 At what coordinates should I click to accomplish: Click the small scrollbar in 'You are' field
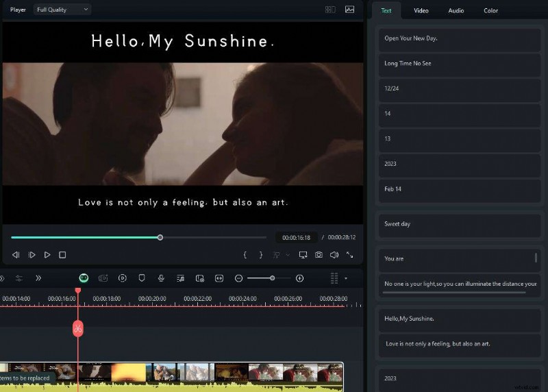536,258
